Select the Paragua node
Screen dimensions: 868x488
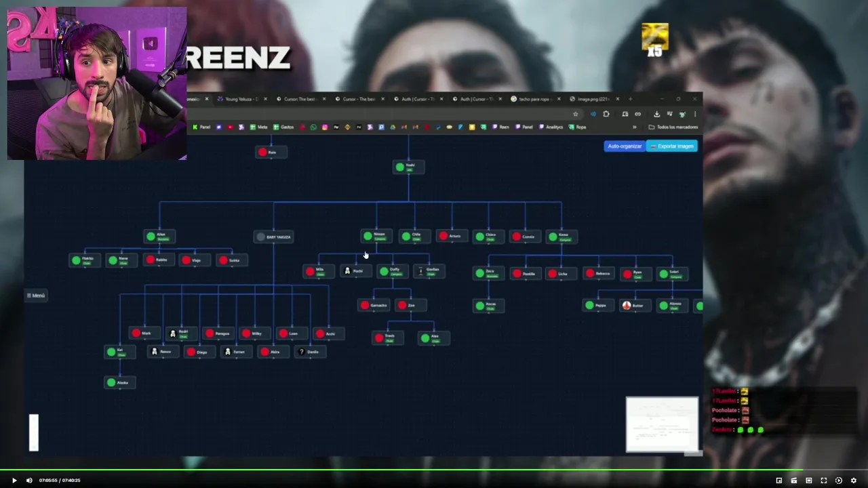tap(218, 333)
